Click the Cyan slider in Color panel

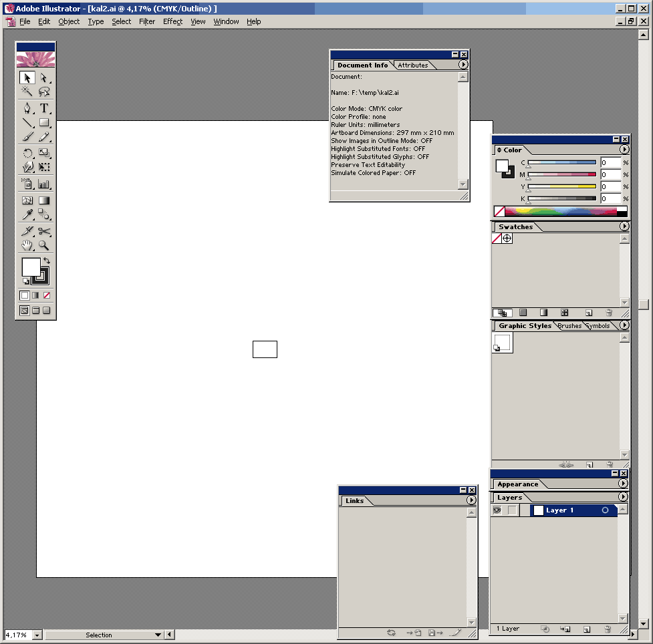click(x=562, y=163)
